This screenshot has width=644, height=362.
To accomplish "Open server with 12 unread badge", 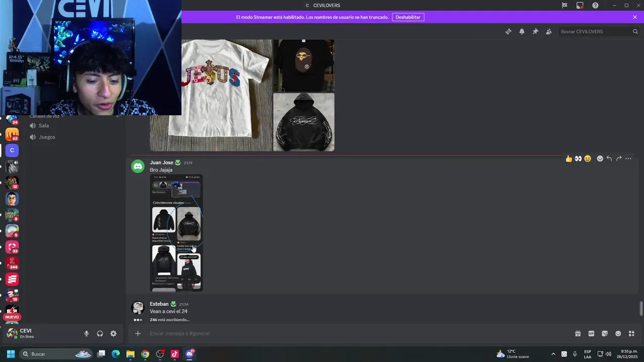I will (x=12, y=183).
